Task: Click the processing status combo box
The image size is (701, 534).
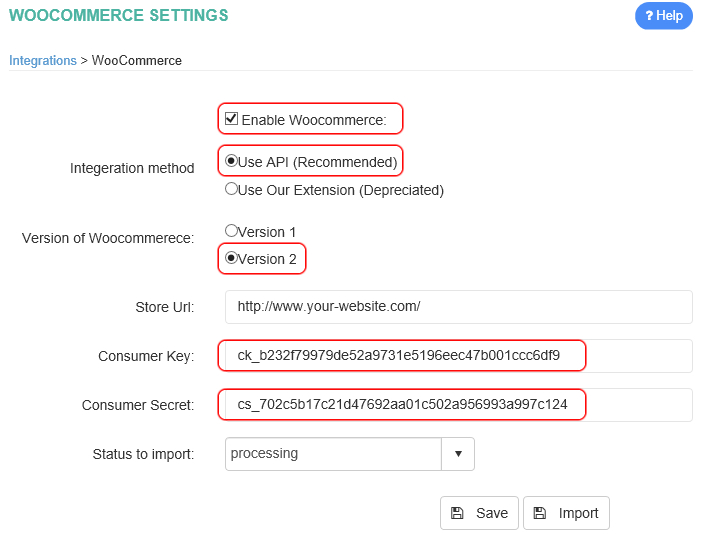Action: pos(350,454)
